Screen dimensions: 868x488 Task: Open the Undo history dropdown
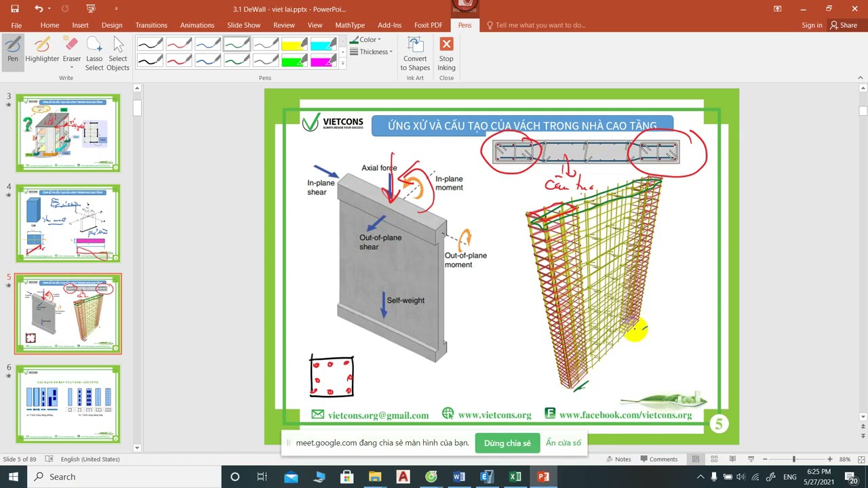click(x=50, y=9)
